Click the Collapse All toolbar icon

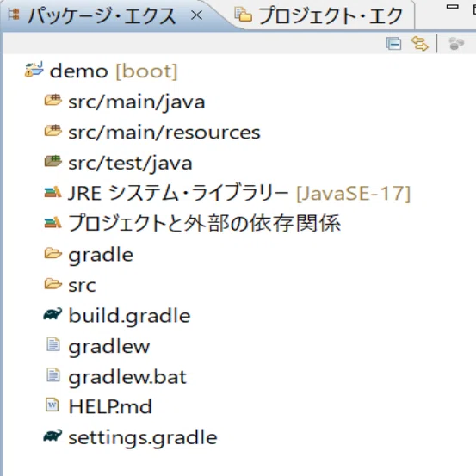click(393, 44)
